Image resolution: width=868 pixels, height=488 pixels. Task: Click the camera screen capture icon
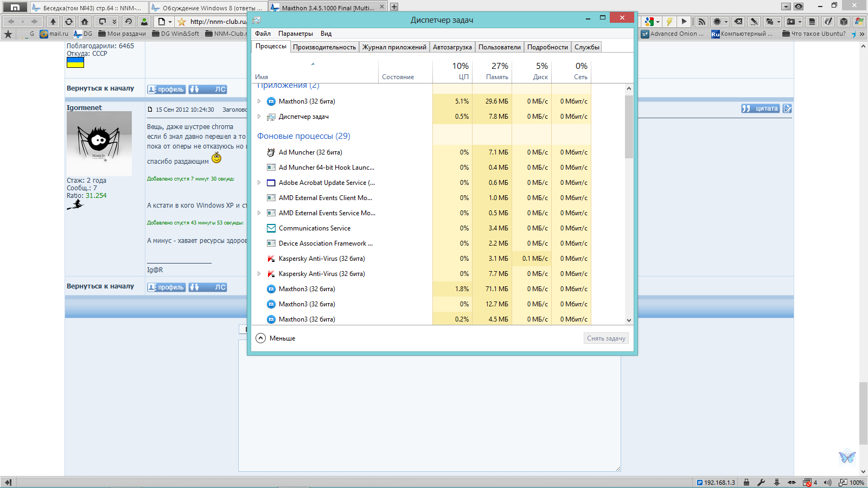pyautogui.click(x=792, y=22)
